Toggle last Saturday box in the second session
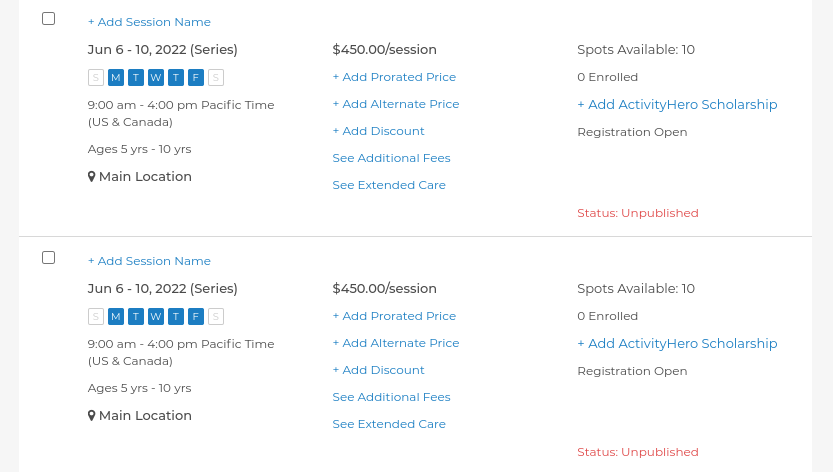This screenshot has width=833, height=472. coord(216,317)
